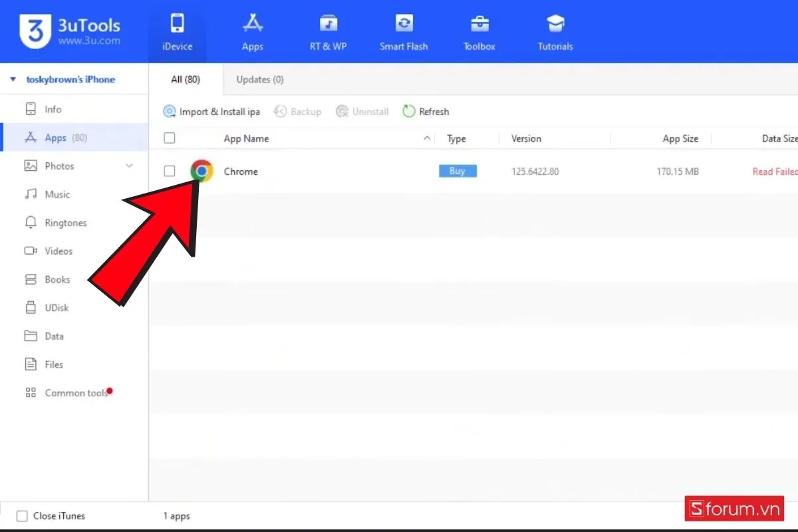Open the Music library

57,194
